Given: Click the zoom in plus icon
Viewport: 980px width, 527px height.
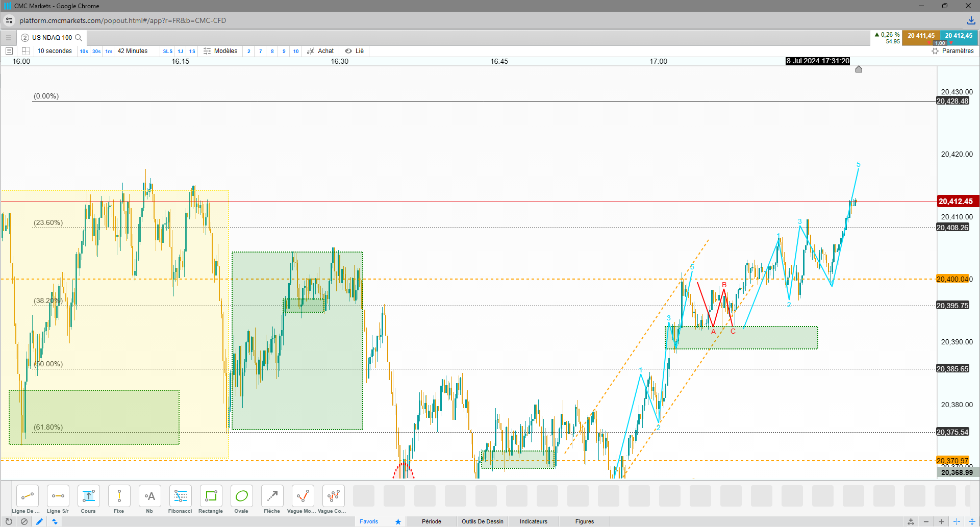Looking at the screenshot, I should click(x=941, y=521).
